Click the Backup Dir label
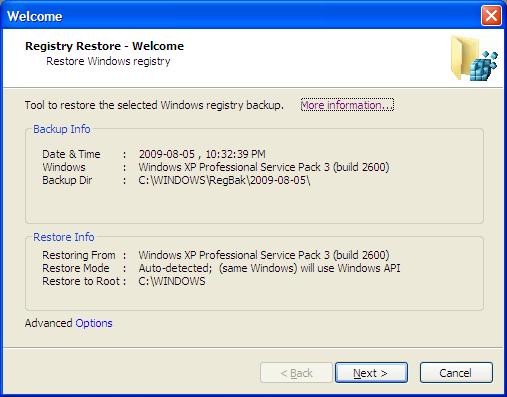507x397 pixels. [x=67, y=180]
